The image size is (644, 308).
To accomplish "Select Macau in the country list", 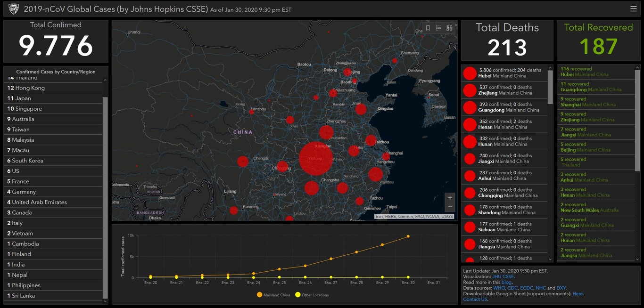I will [x=53, y=150].
